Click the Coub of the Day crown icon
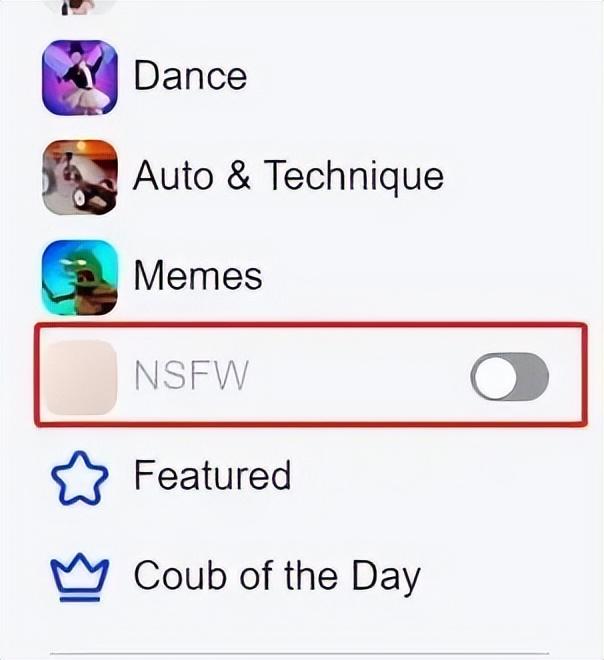Image resolution: width=604 pixels, height=660 pixels. 80,578
